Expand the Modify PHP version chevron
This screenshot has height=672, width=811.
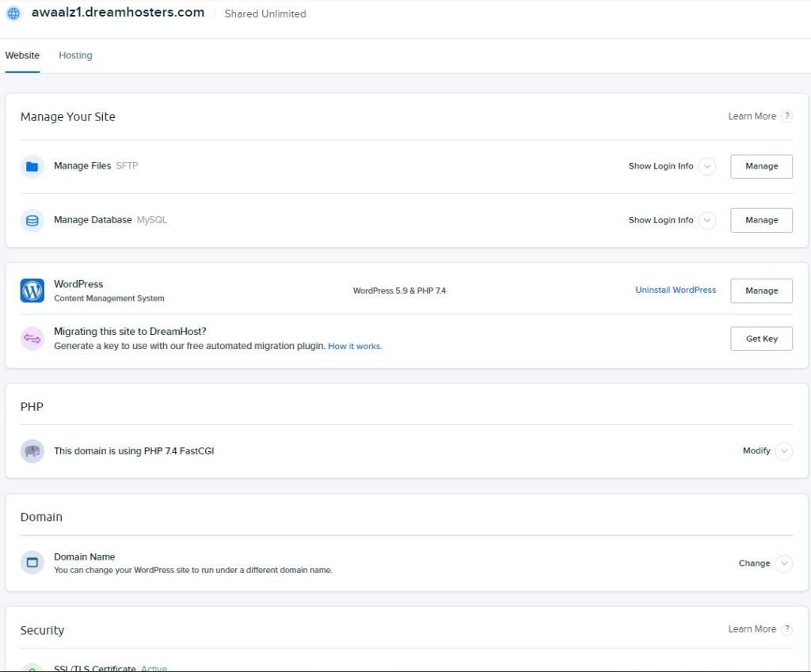pyautogui.click(x=784, y=451)
